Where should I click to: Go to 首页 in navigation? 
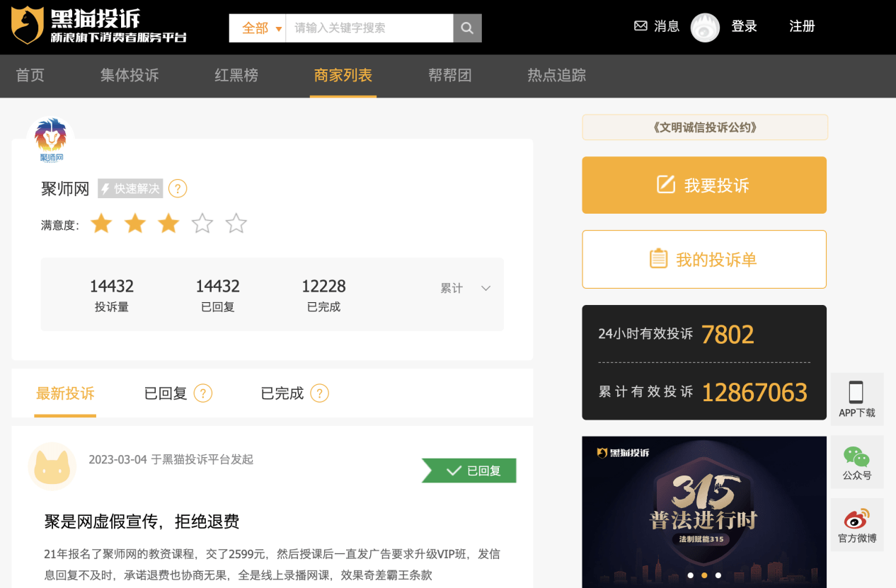30,75
